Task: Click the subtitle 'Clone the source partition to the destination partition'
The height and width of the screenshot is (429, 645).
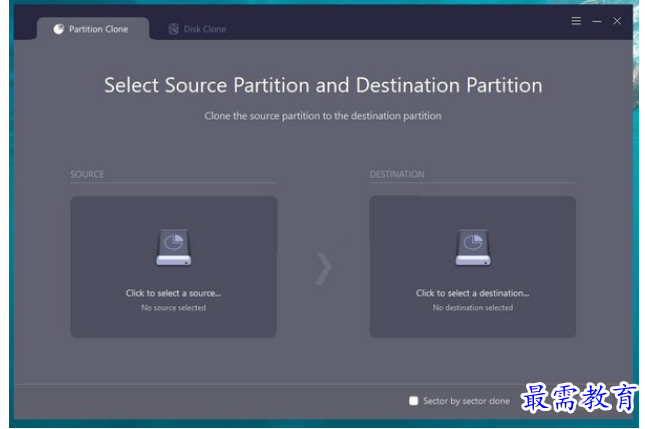Action: click(x=323, y=116)
